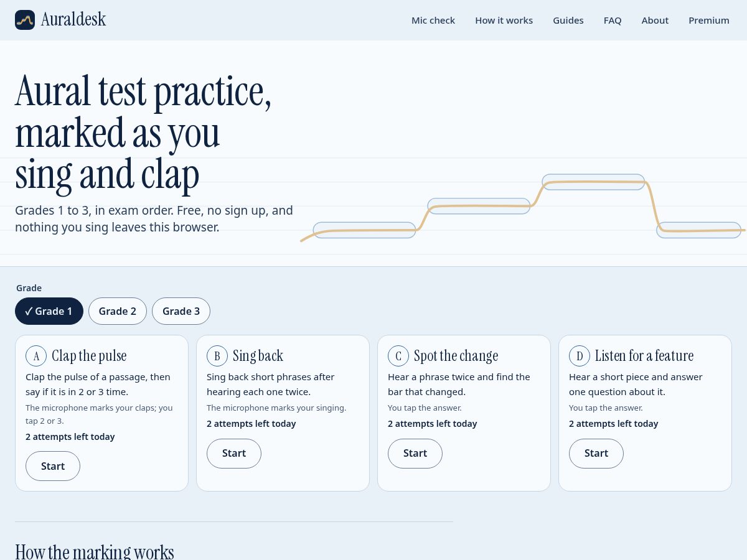Image resolution: width=747 pixels, height=560 pixels.
Task: Open How it works in navigation
Action: (x=504, y=21)
